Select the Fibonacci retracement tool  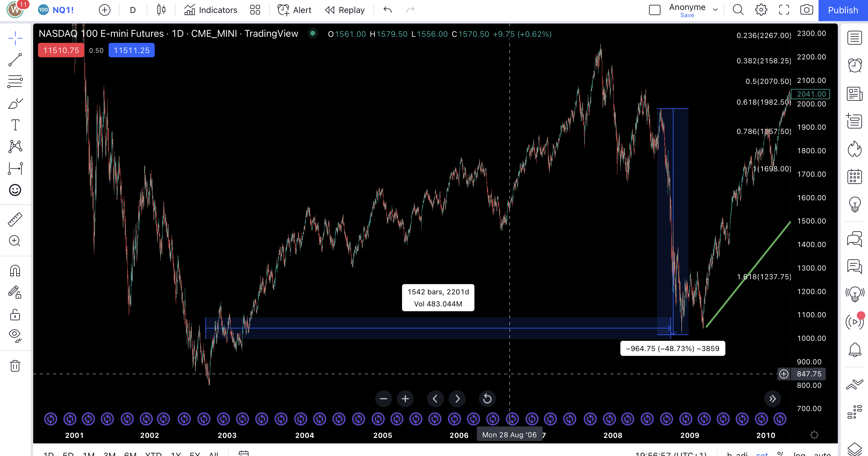tap(15, 81)
